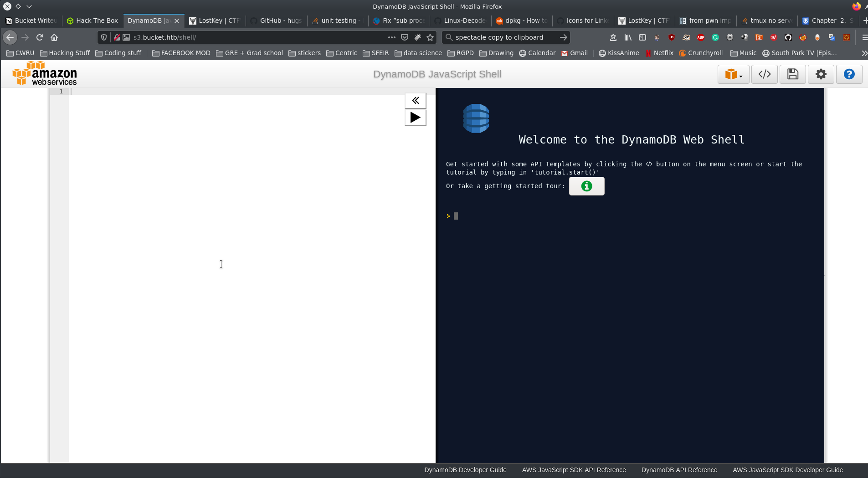Switch to the Bucket Writeup tab
Image resolution: width=868 pixels, height=478 pixels.
pyautogui.click(x=31, y=21)
